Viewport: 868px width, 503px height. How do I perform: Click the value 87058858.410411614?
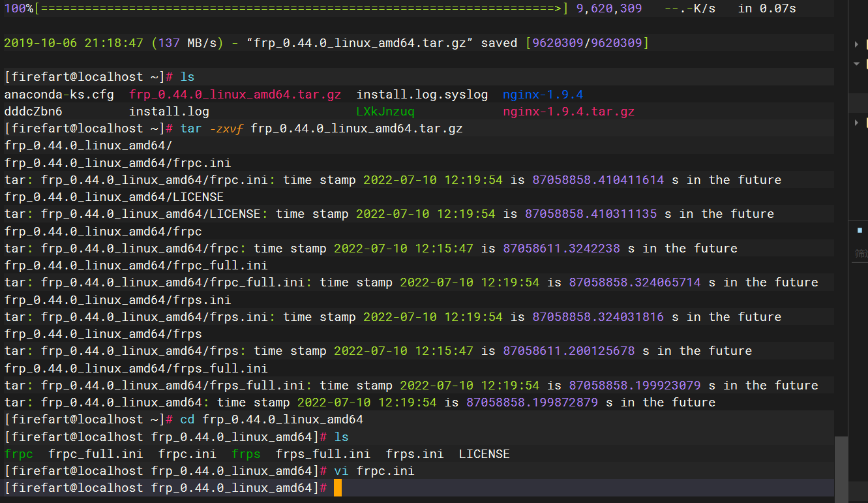(598, 180)
